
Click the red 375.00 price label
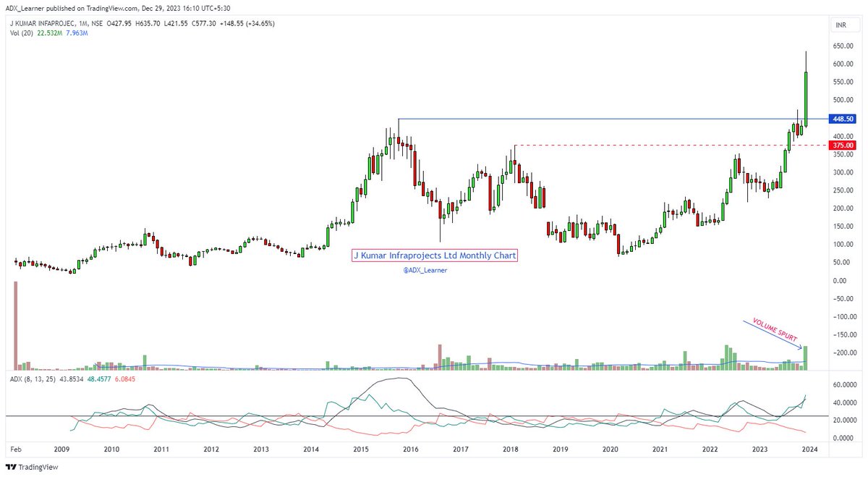click(x=843, y=145)
